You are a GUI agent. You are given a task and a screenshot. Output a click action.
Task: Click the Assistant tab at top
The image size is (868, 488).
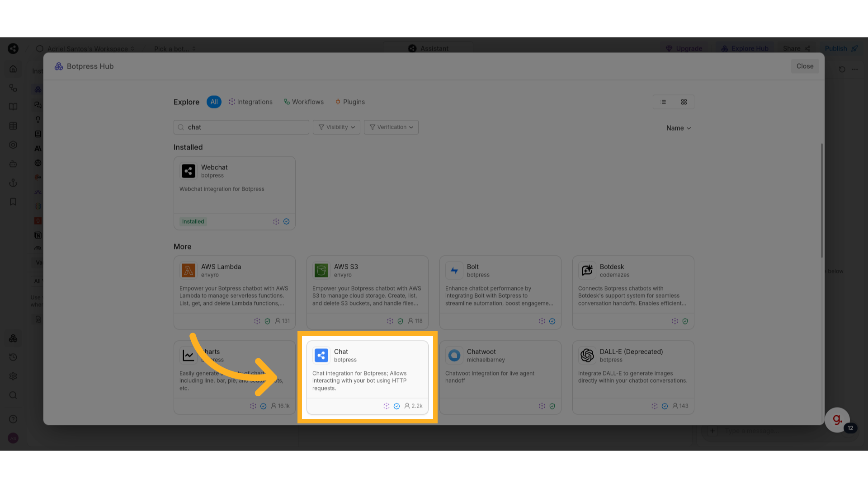pos(428,48)
